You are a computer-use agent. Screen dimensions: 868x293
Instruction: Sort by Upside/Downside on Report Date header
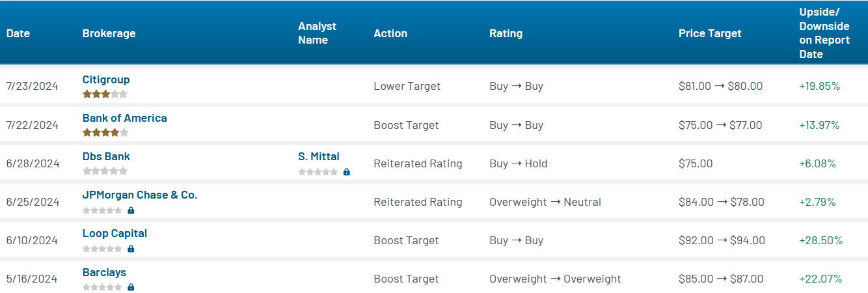(x=824, y=33)
